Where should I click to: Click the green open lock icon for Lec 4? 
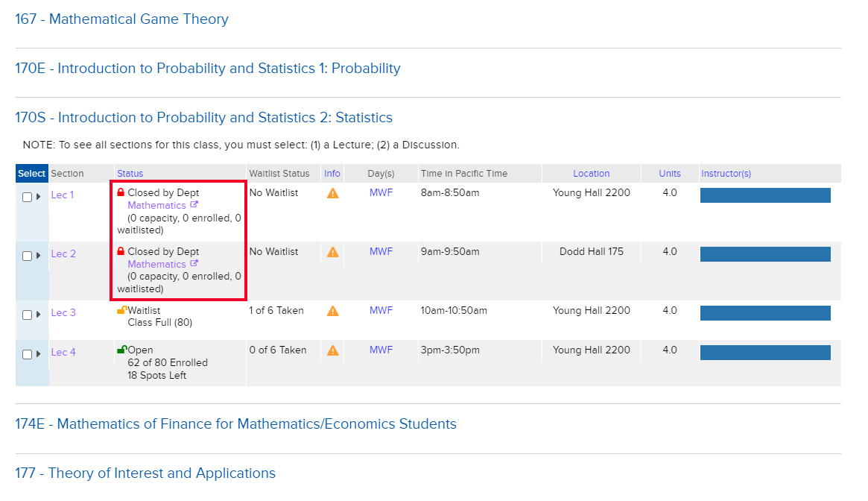[121, 349]
